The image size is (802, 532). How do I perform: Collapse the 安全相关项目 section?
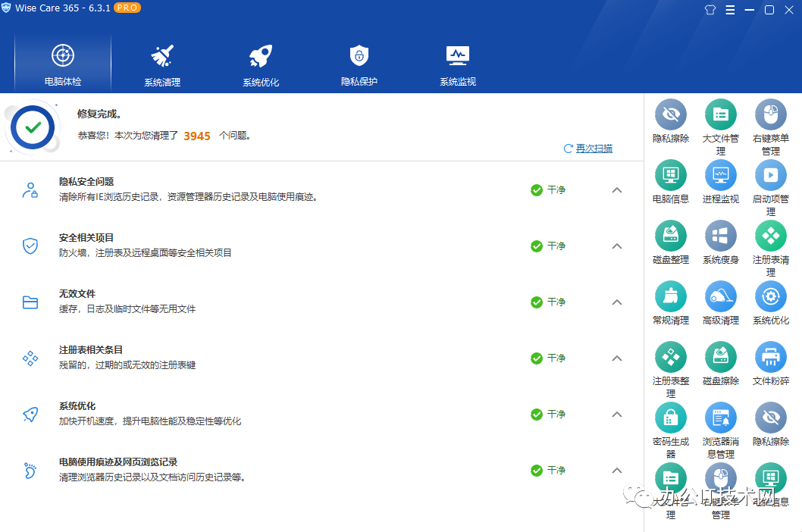coord(617,246)
